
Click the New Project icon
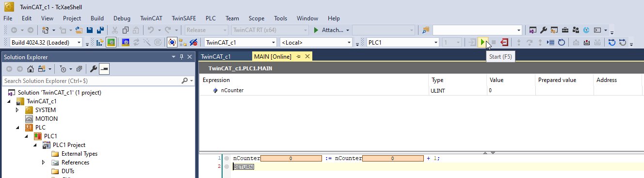pos(46,30)
